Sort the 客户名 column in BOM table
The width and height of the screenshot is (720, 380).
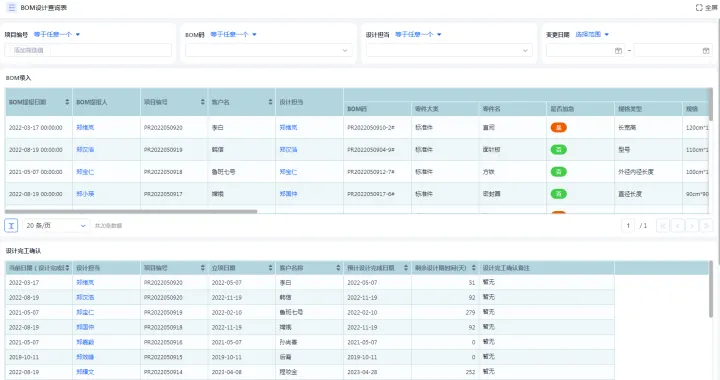tap(270, 102)
